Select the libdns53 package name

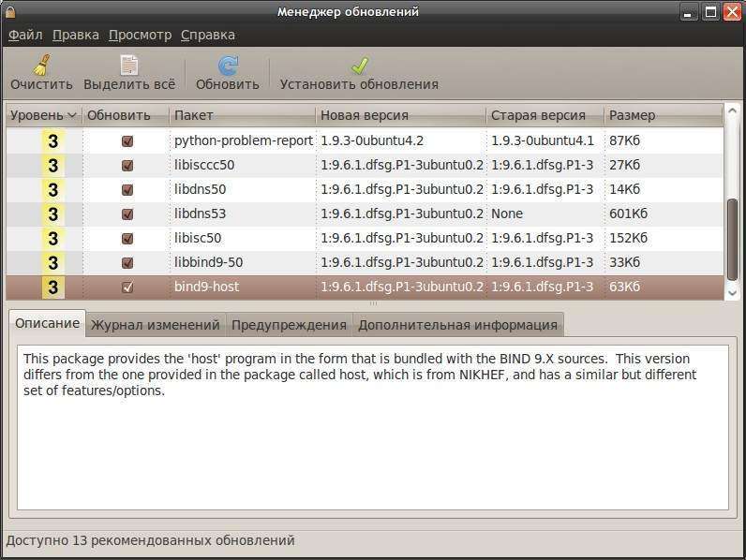[x=200, y=214]
